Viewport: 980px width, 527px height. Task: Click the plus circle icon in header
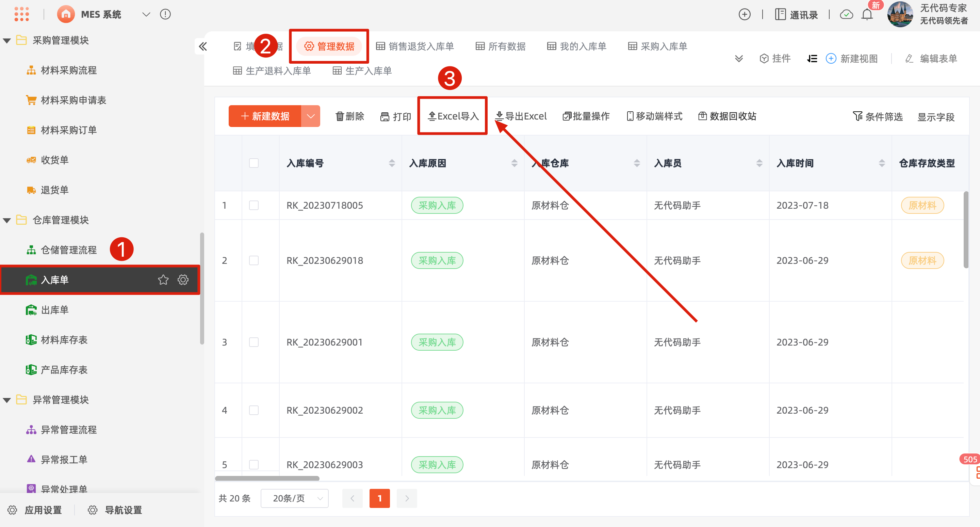coord(744,14)
